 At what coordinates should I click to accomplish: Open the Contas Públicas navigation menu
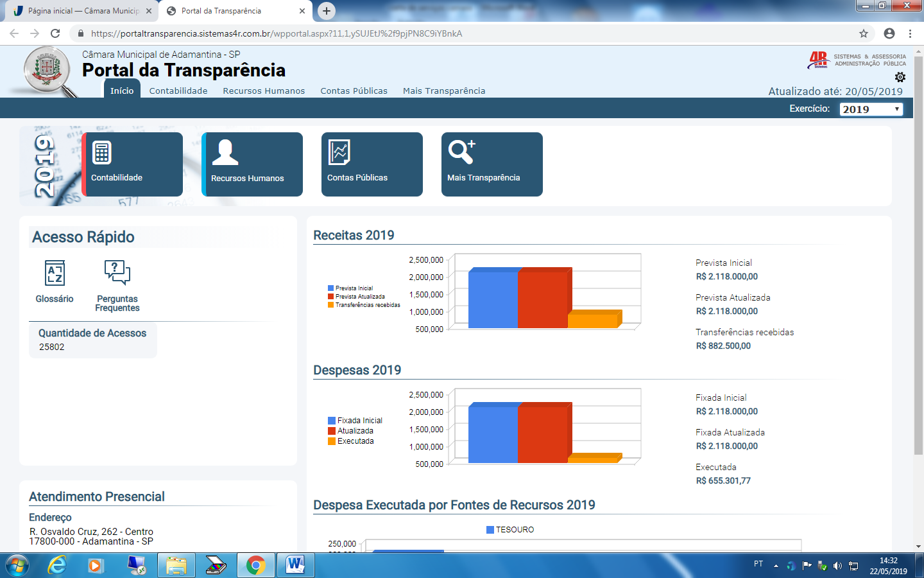pyautogui.click(x=354, y=91)
